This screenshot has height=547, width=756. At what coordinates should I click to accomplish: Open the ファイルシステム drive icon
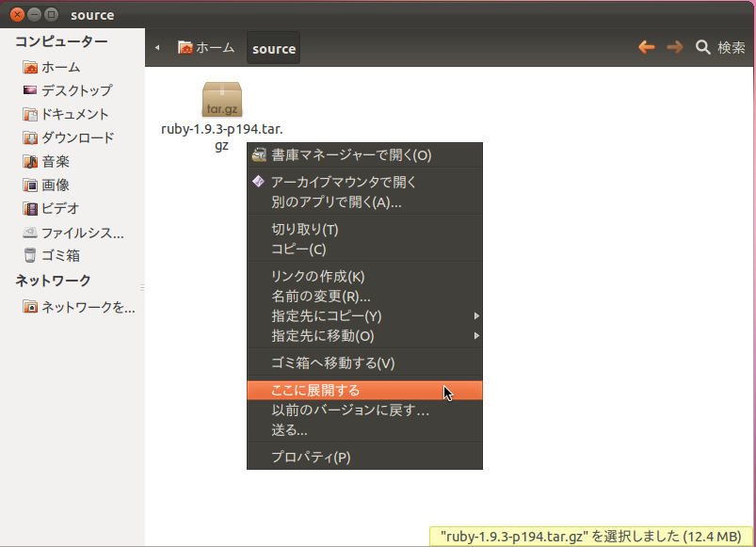(30, 233)
